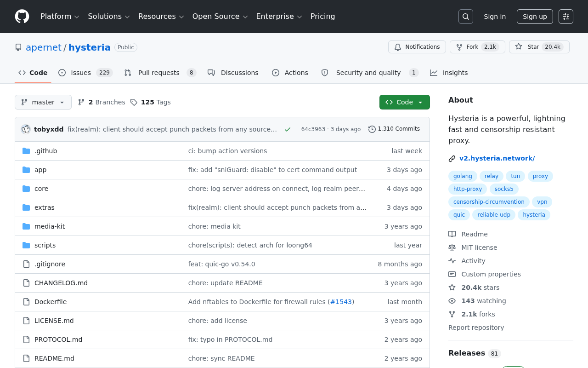Screen dimensions: 588x368
Task: Click the file icon beside README.md
Action: (x=26, y=358)
